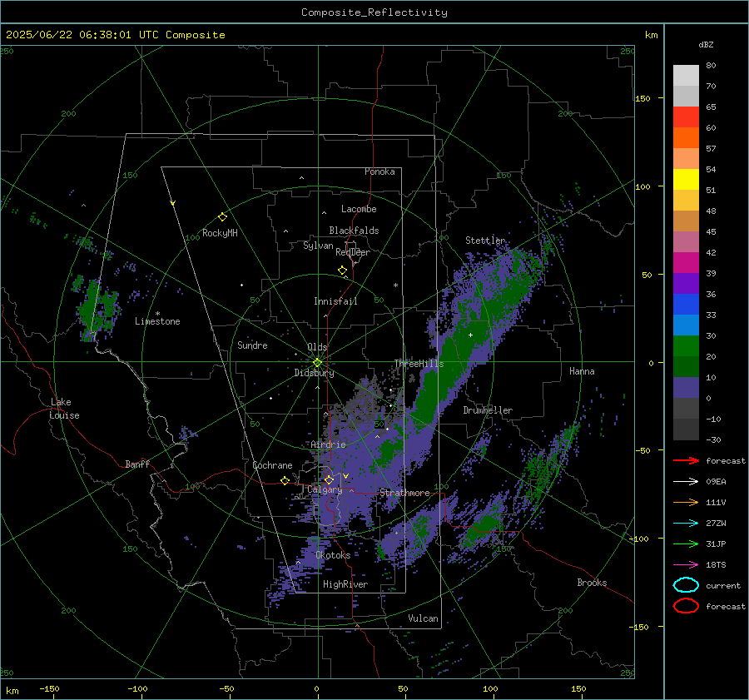Screen dimensions: 749x700
Task: Click the HighRiver label
Action: click(x=345, y=584)
